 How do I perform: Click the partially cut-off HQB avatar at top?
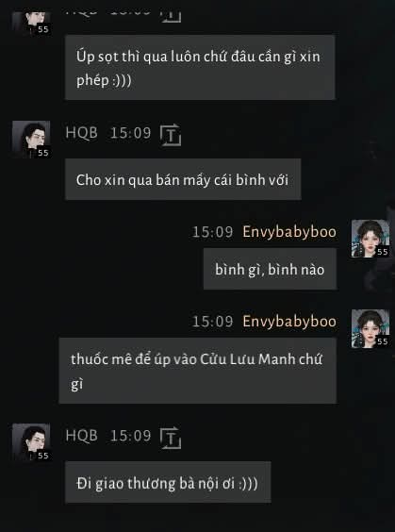31,23
